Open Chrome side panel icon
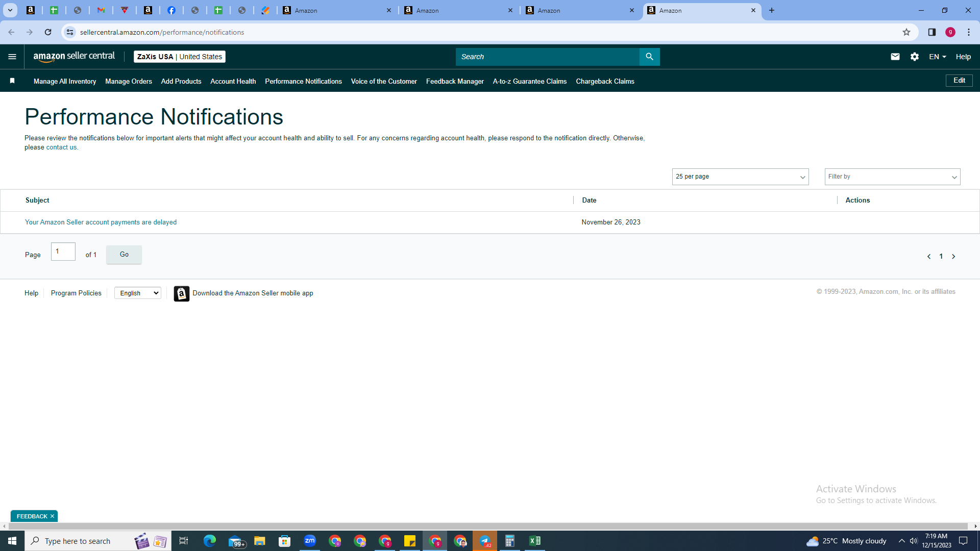 932,32
